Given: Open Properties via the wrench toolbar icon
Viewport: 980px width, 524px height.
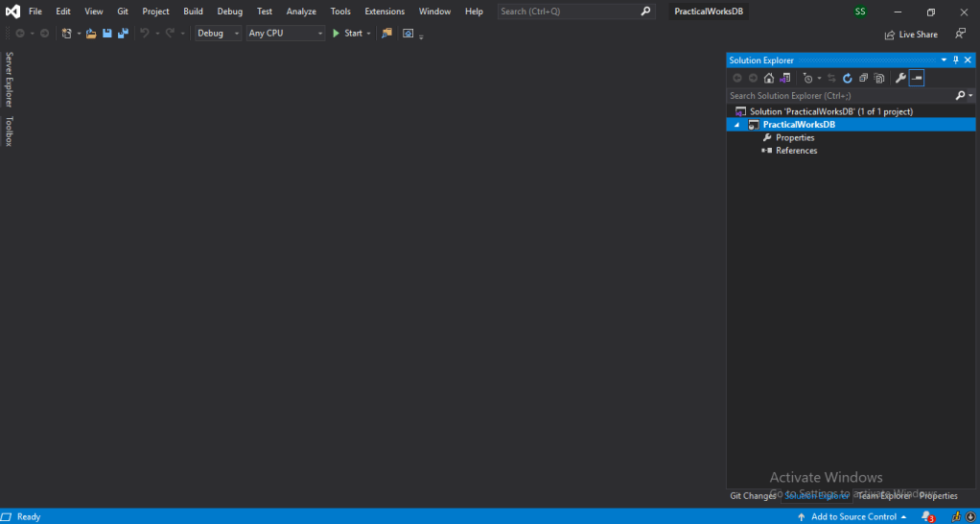Looking at the screenshot, I should tap(900, 79).
